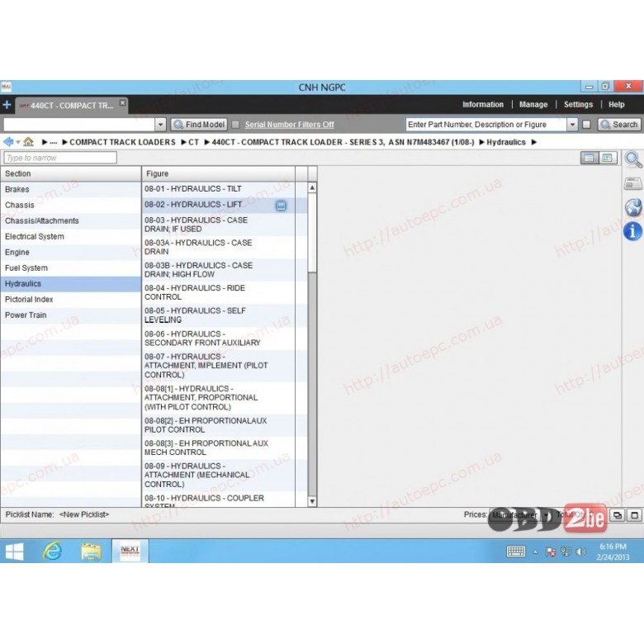The width and height of the screenshot is (644, 644).
Task: Open the Manage menu
Action: [x=533, y=104]
